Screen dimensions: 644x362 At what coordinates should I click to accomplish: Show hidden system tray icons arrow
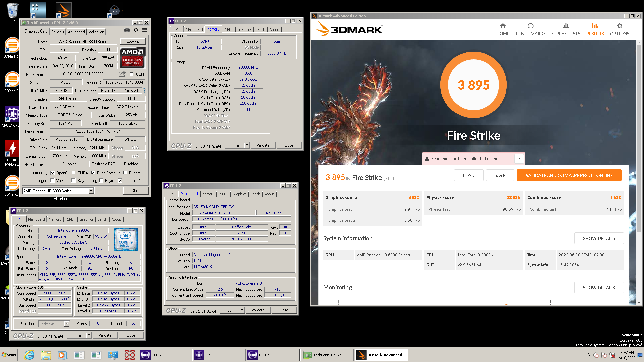(x=589, y=355)
